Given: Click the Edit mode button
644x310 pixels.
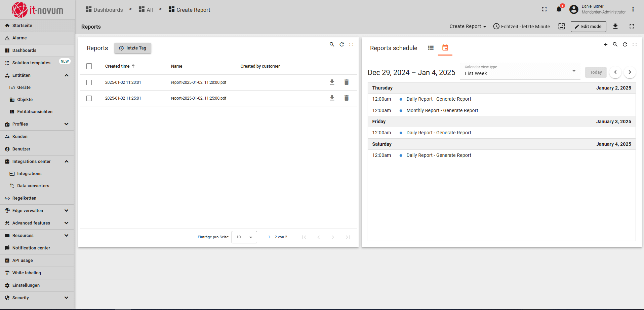Looking at the screenshot, I should [x=588, y=27].
